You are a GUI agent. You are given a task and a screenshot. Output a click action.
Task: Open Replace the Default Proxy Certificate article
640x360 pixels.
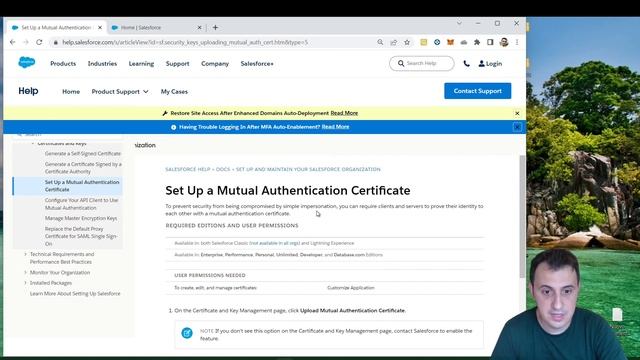(81, 236)
